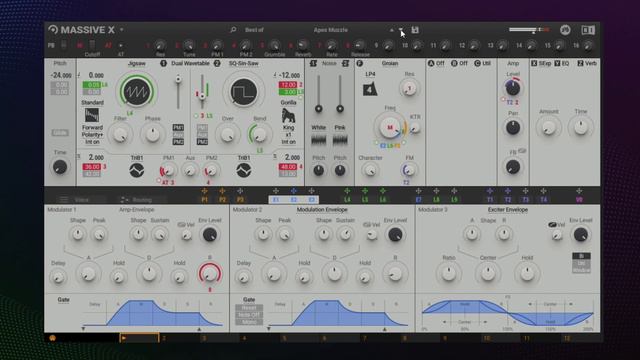Click the Polarity+ option in oscillator 1
The height and width of the screenshot is (360, 640).
pyautogui.click(x=92, y=135)
